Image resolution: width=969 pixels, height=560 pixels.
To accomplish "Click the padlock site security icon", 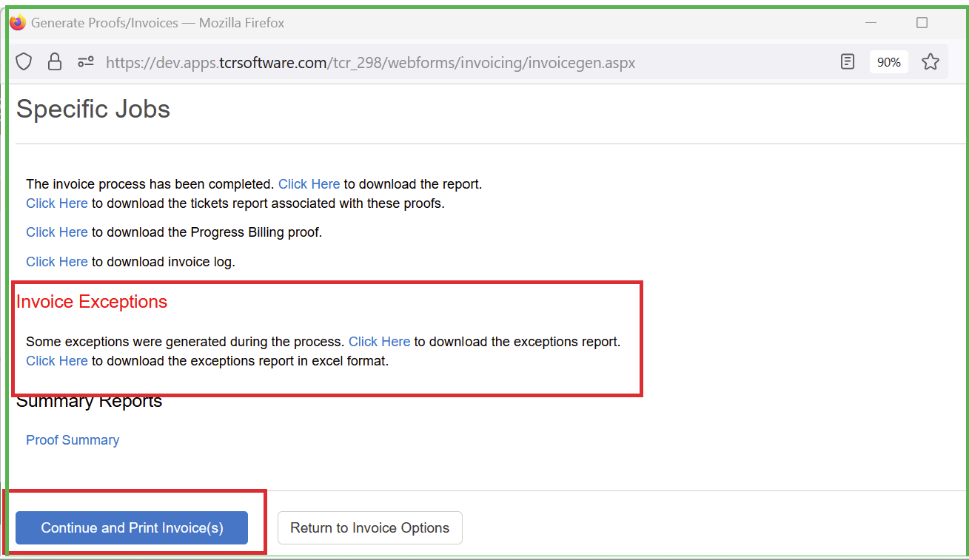I will click(55, 62).
